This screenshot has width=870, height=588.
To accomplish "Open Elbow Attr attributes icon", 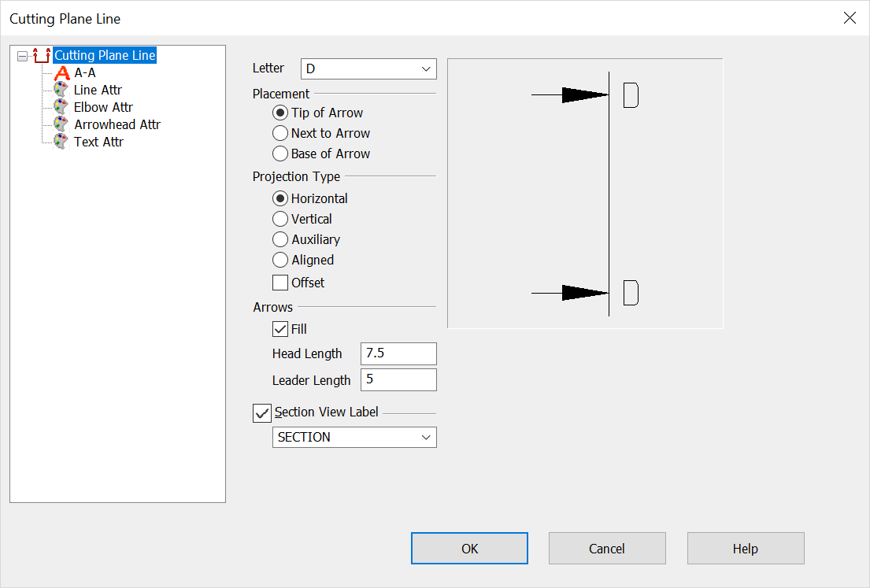I will pos(61,106).
